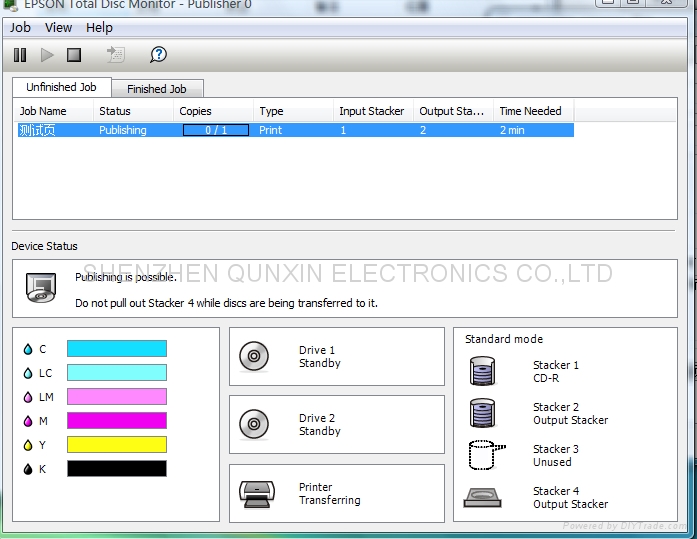The width and height of the screenshot is (697, 539).
Task: Sort by the Job Name column header
Action: tap(53, 111)
